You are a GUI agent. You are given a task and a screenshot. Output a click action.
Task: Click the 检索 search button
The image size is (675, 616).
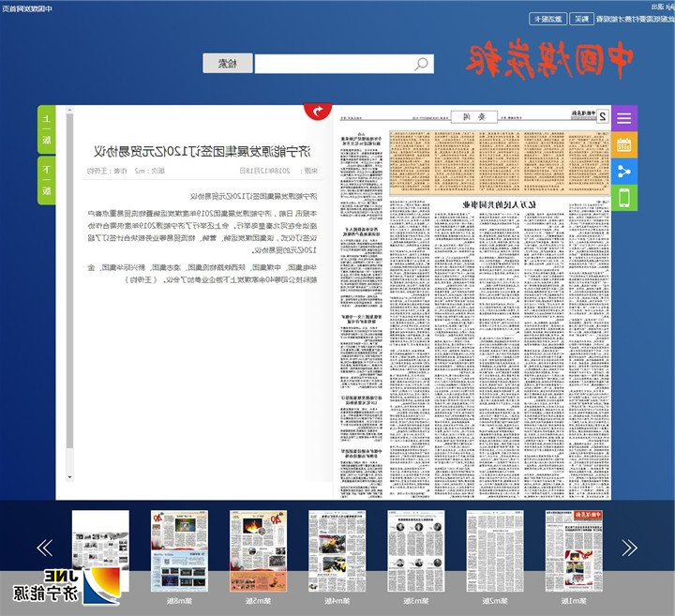(228, 64)
